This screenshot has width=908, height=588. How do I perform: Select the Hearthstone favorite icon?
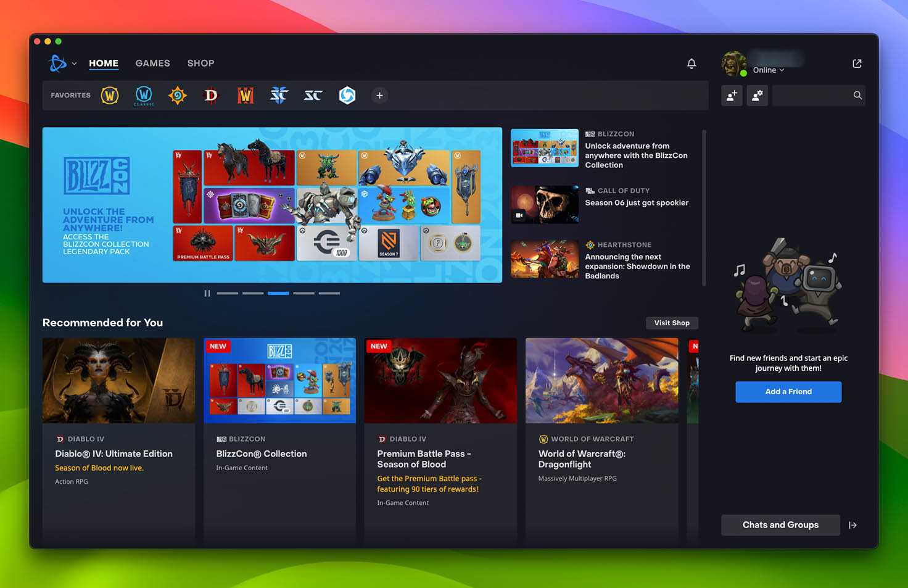point(178,96)
